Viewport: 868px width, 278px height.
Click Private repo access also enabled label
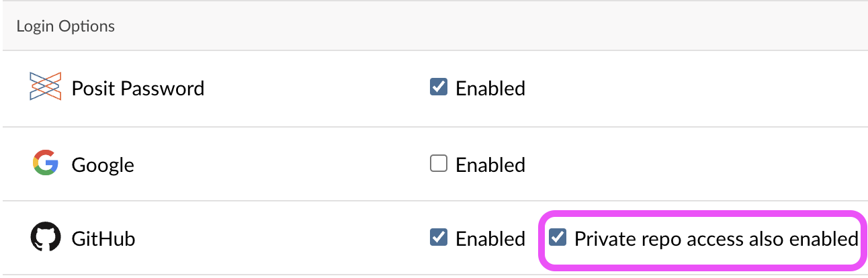(716, 238)
